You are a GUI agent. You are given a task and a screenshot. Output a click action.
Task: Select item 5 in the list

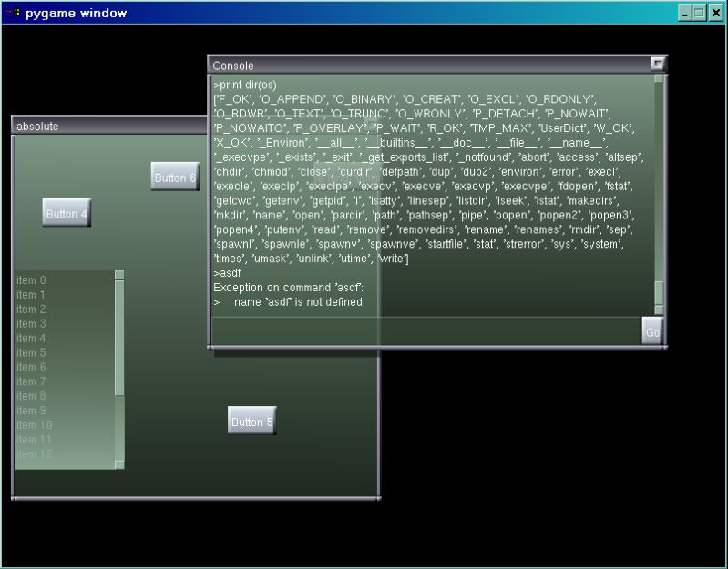tap(65, 352)
